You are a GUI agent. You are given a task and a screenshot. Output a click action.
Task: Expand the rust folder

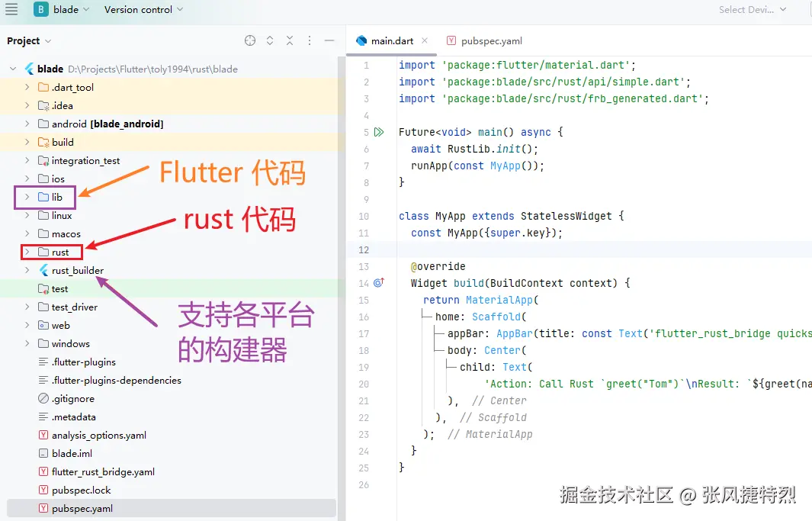click(x=27, y=252)
